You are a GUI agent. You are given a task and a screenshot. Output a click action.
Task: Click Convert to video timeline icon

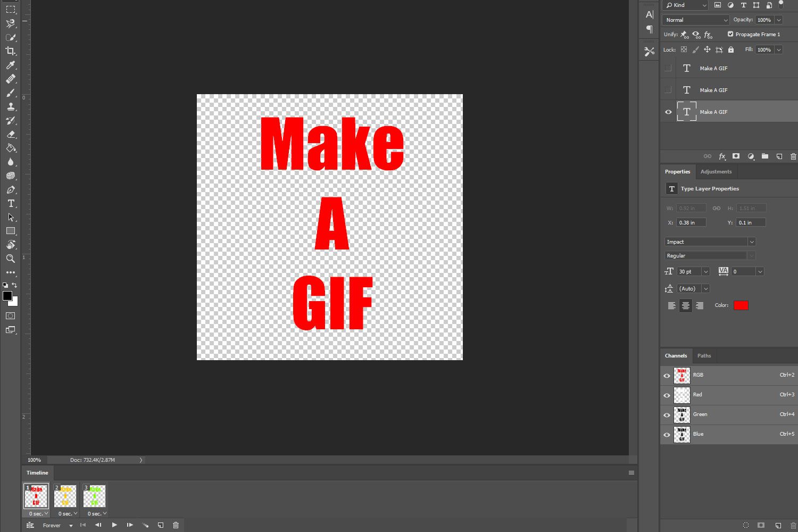tap(30, 525)
